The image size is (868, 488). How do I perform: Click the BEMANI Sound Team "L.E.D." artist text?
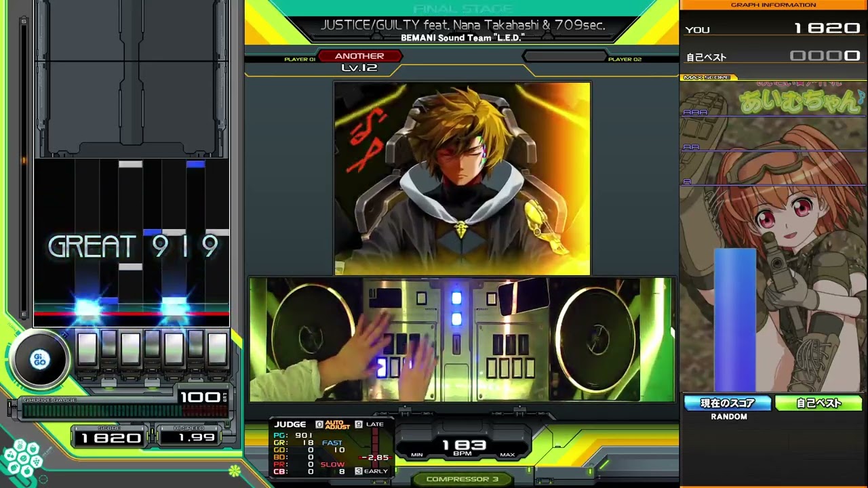462,38
